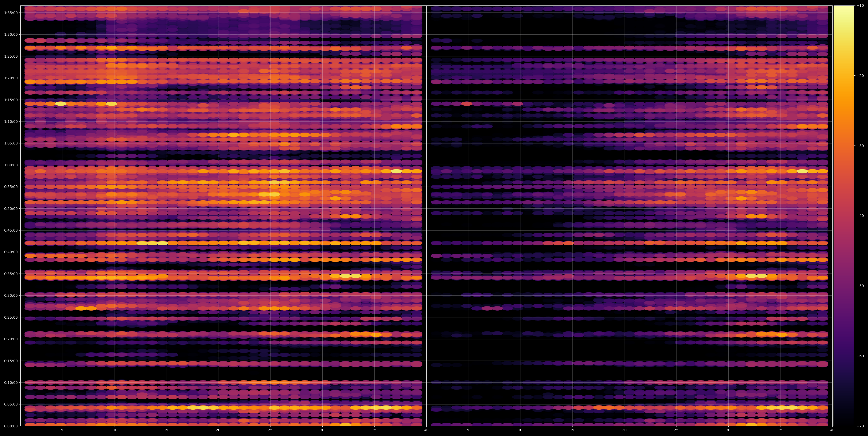
Task: Click the 0:05:00 tick label
Action: (11, 404)
